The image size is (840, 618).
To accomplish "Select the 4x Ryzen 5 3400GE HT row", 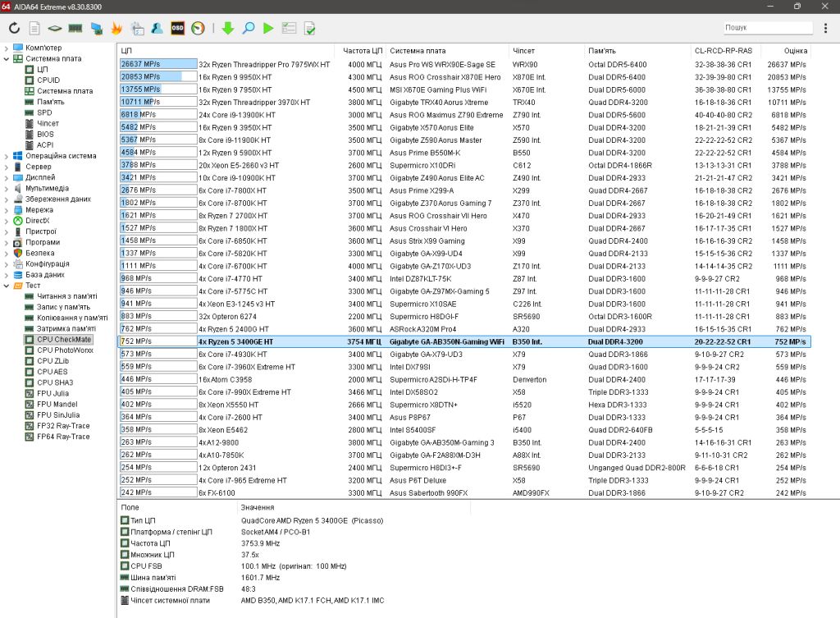I will (x=464, y=341).
